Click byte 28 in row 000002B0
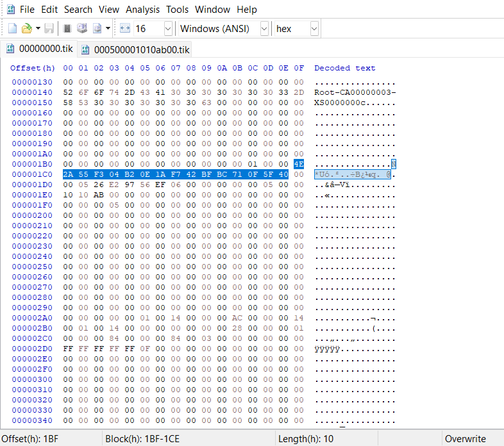This screenshot has height=446, width=504. tap(237, 328)
